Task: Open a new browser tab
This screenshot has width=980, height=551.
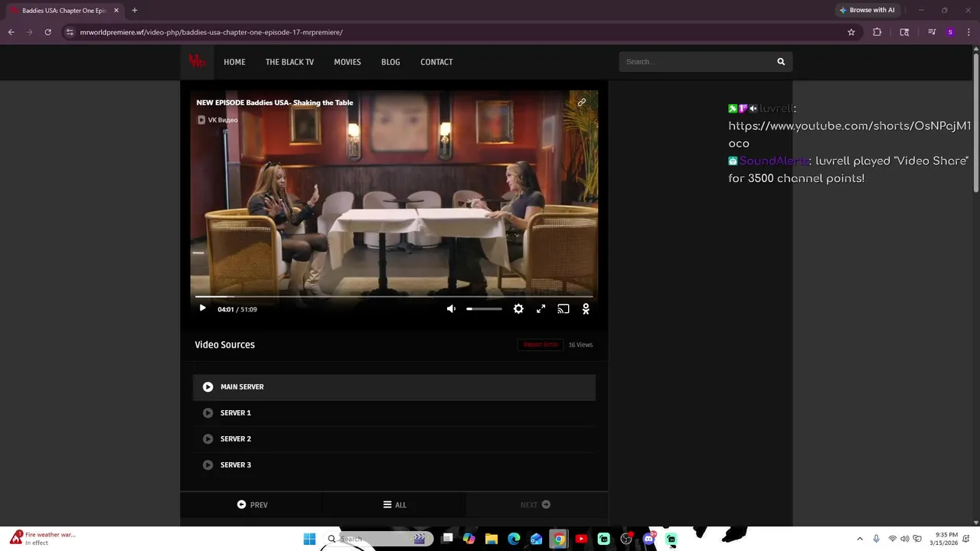Action: point(135,11)
